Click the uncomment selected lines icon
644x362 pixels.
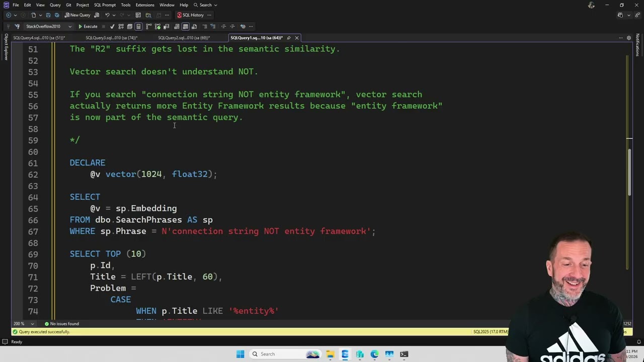coord(213,26)
